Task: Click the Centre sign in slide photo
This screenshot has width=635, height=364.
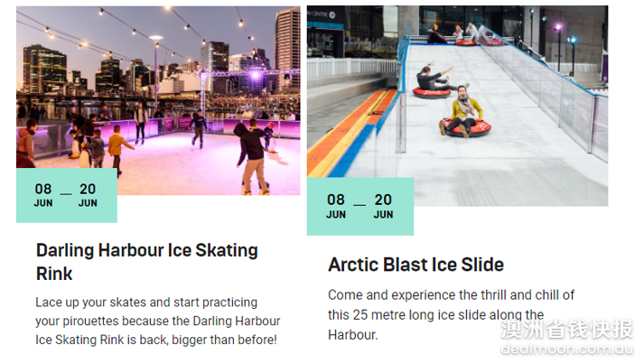Action: [x=322, y=14]
